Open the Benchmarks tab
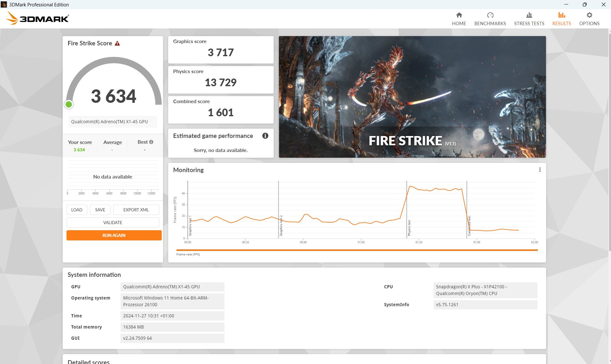611x364 pixels. pyautogui.click(x=490, y=19)
